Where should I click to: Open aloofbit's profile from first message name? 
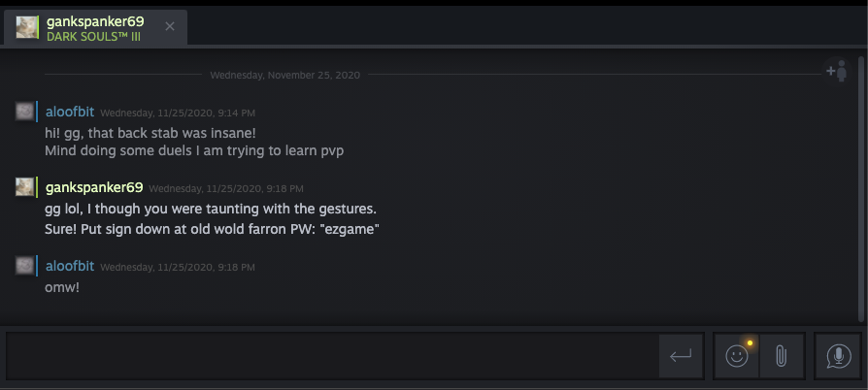[x=70, y=112]
